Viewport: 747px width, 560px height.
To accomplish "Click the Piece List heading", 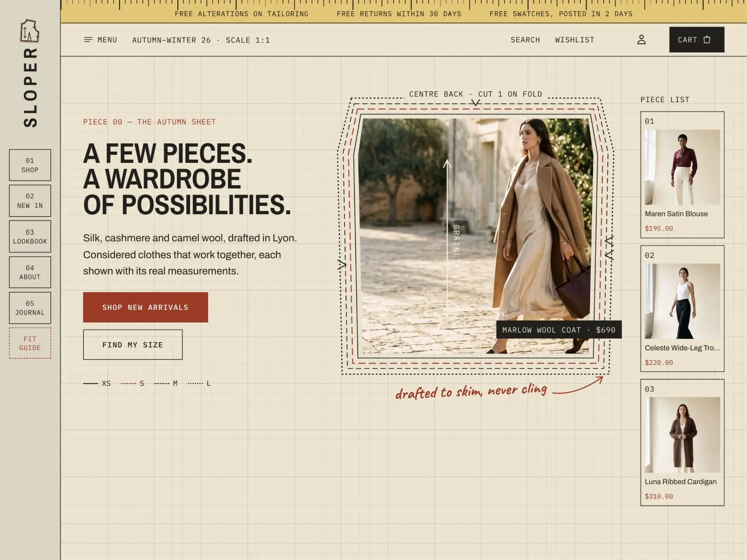I will [665, 99].
